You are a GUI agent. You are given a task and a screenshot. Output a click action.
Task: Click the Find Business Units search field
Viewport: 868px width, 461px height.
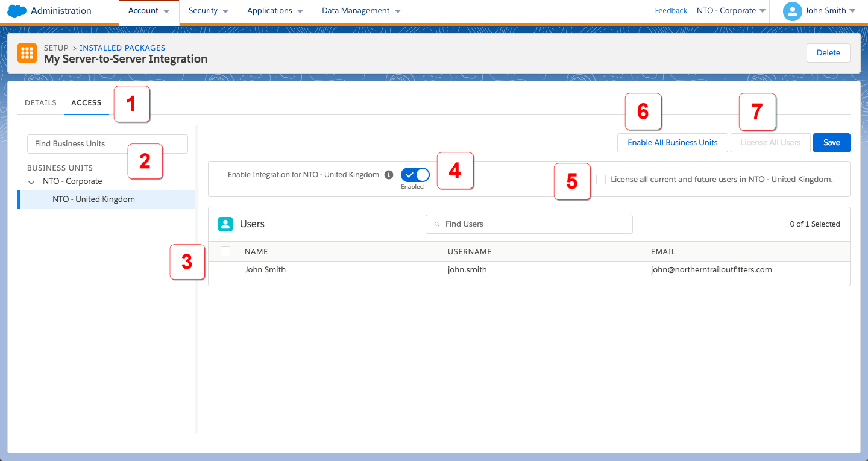[x=107, y=144]
